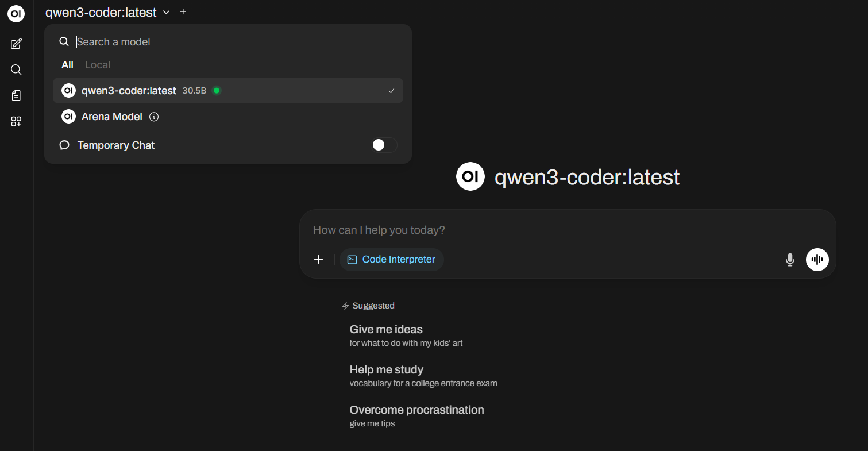Screen dimensions: 868x451
Task: Click the 'Search a model' field
Action: point(230,42)
